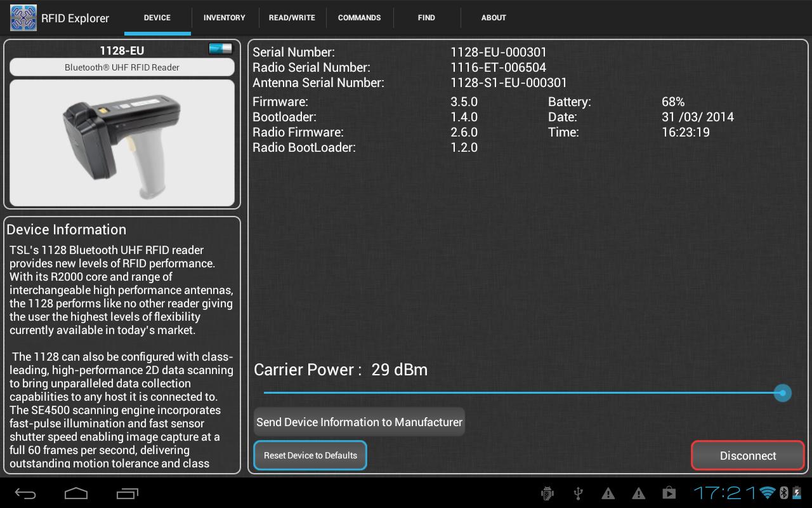Tap the USB connection status icon
The height and width of the screenshot is (508, 812).
pyautogui.click(x=578, y=493)
